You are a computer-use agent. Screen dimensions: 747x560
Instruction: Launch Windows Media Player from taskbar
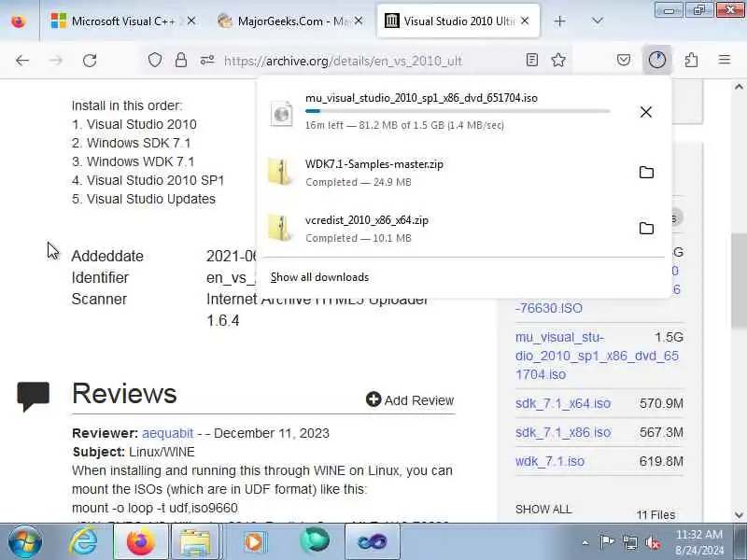(254, 541)
